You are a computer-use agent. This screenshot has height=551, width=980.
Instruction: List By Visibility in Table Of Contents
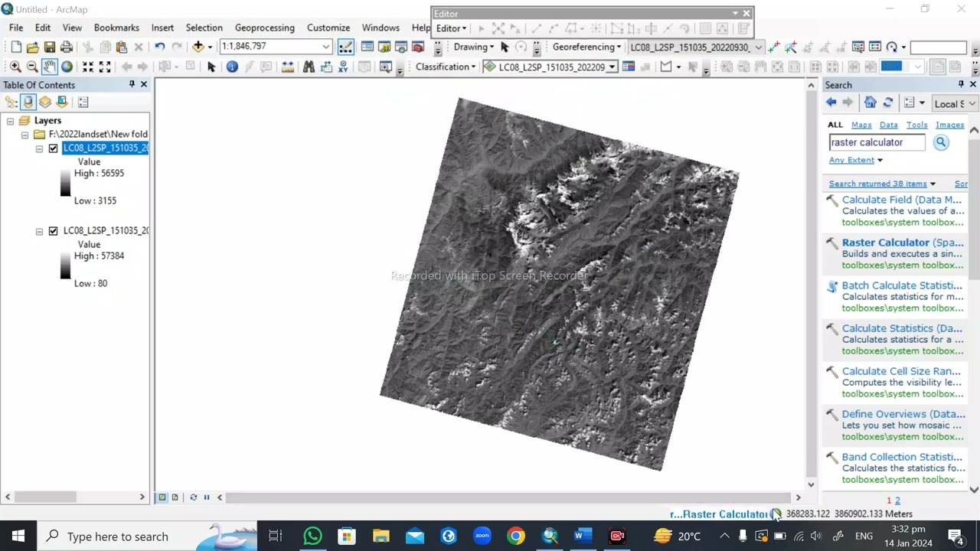(45, 102)
